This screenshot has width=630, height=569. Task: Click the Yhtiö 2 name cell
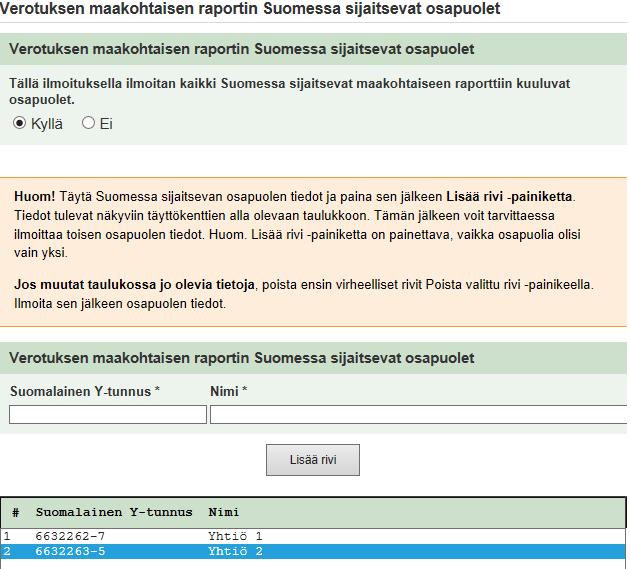(235, 551)
